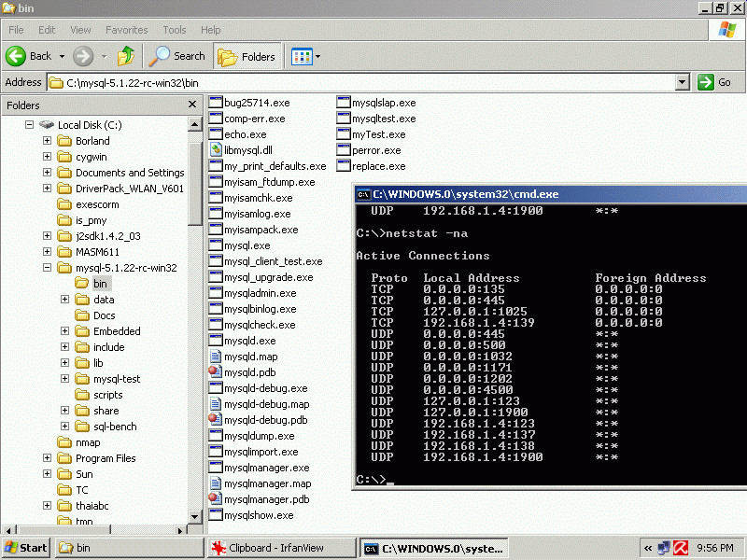Click the Views grid icon

[x=302, y=57]
